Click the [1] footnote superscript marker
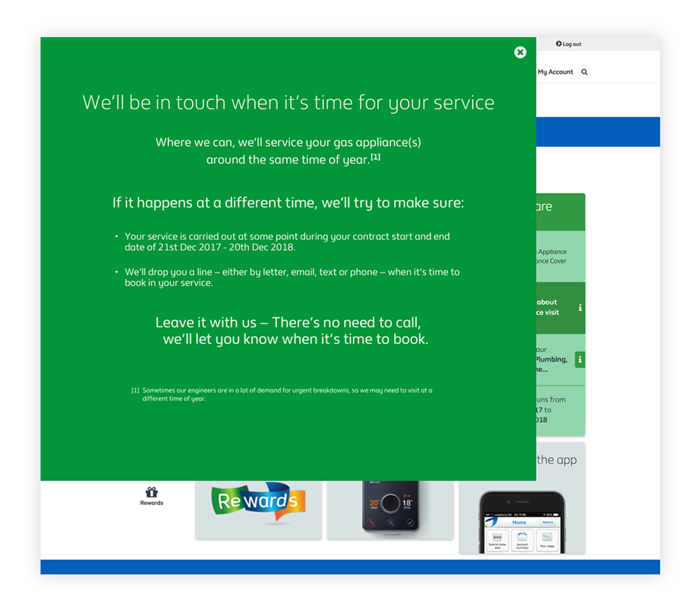Screen dimensions: 700x613 click(x=375, y=157)
